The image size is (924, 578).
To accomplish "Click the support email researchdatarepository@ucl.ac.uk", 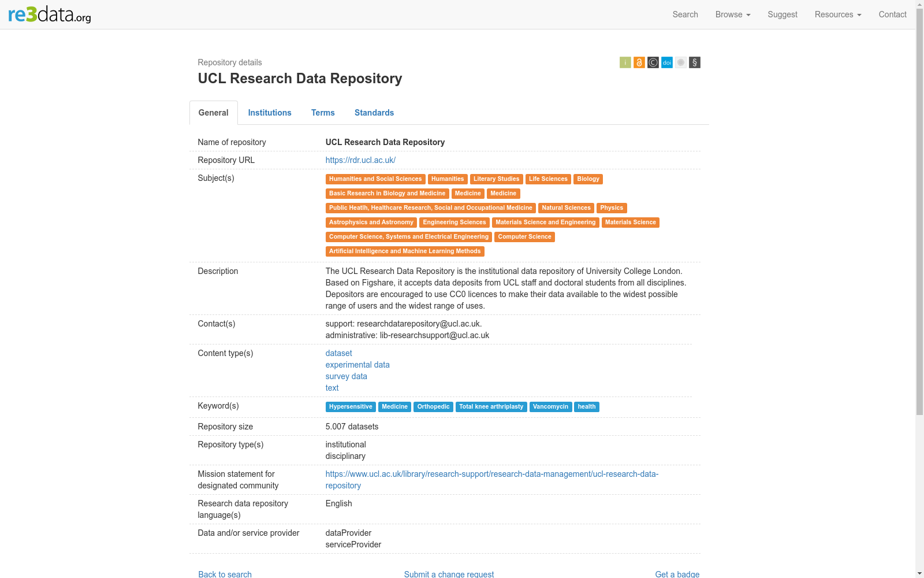I will (419, 324).
